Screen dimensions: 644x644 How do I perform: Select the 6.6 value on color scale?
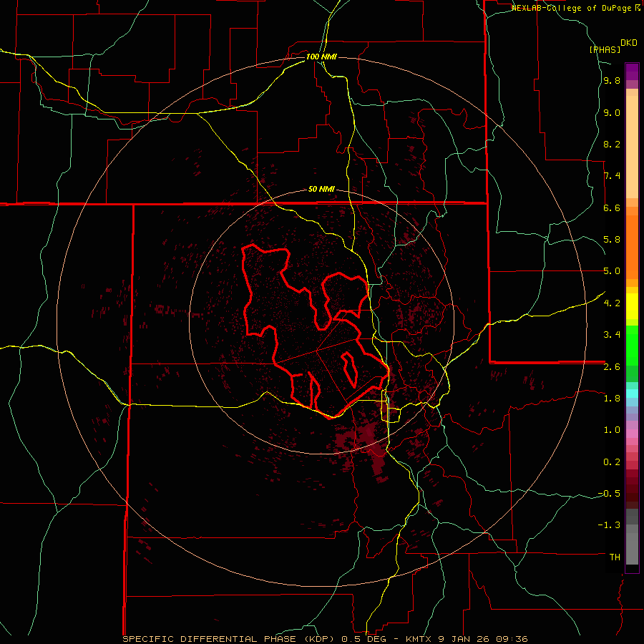(612, 208)
